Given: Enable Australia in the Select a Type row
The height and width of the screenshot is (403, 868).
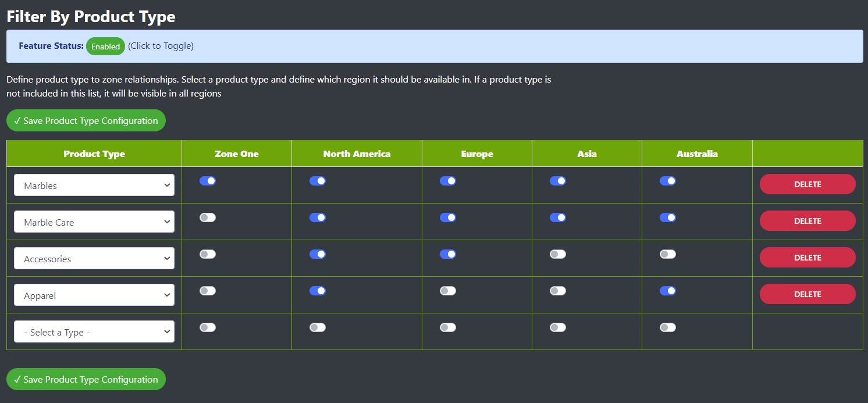Looking at the screenshot, I should click(668, 327).
